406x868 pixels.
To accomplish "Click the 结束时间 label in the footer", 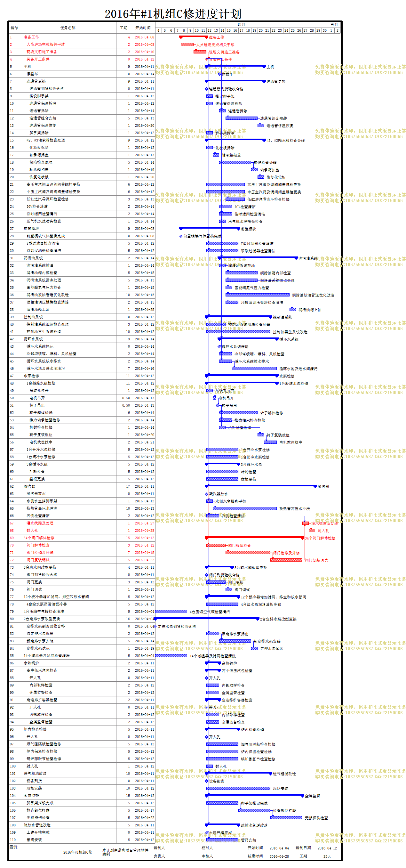I will 255,856.
